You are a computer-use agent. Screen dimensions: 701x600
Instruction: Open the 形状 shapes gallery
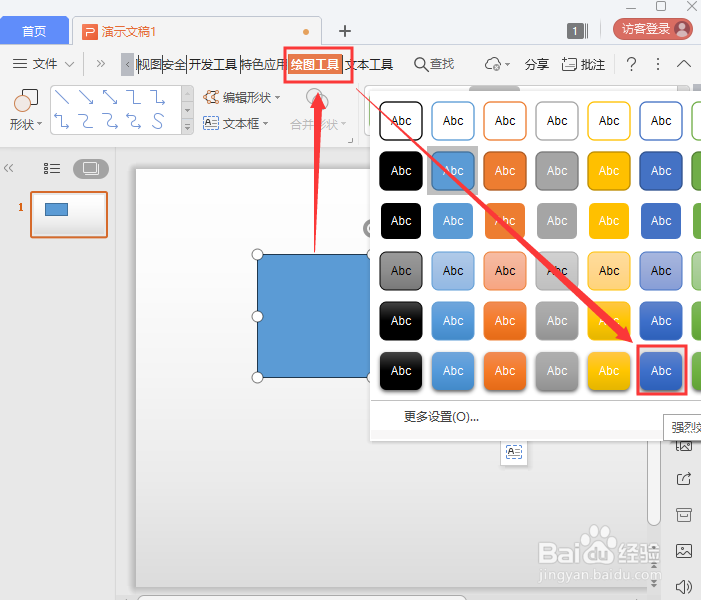coord(25,110)
